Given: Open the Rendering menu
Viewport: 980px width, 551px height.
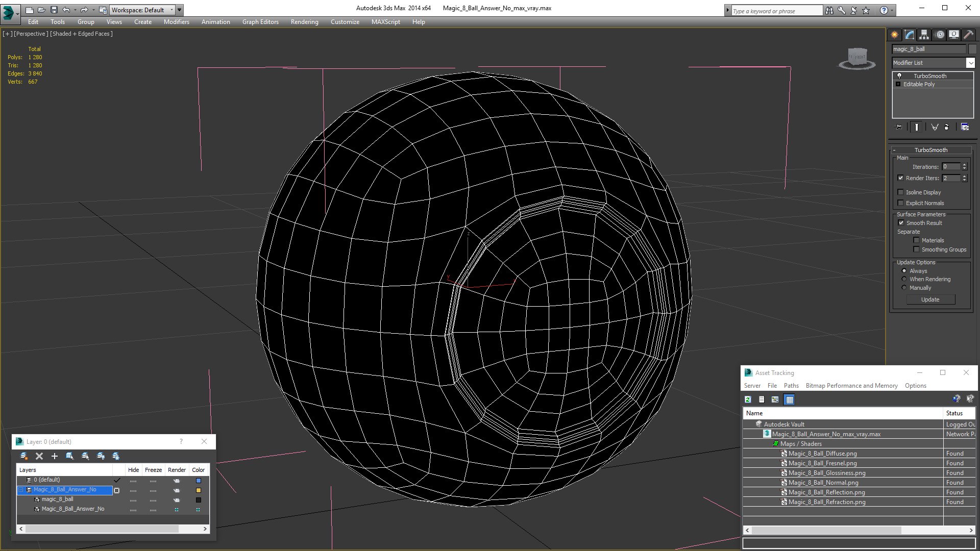Looking at the screenshot, I should click(305, 22).
